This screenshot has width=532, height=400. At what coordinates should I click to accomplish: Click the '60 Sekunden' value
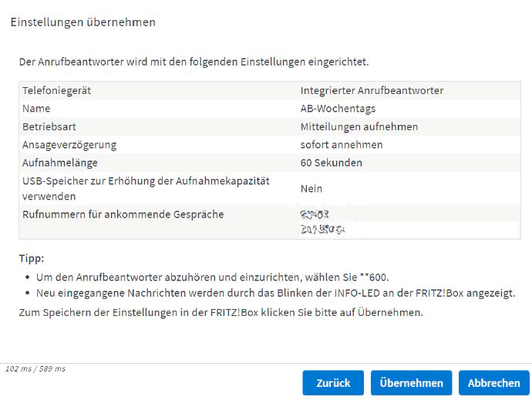click(331, 163)
